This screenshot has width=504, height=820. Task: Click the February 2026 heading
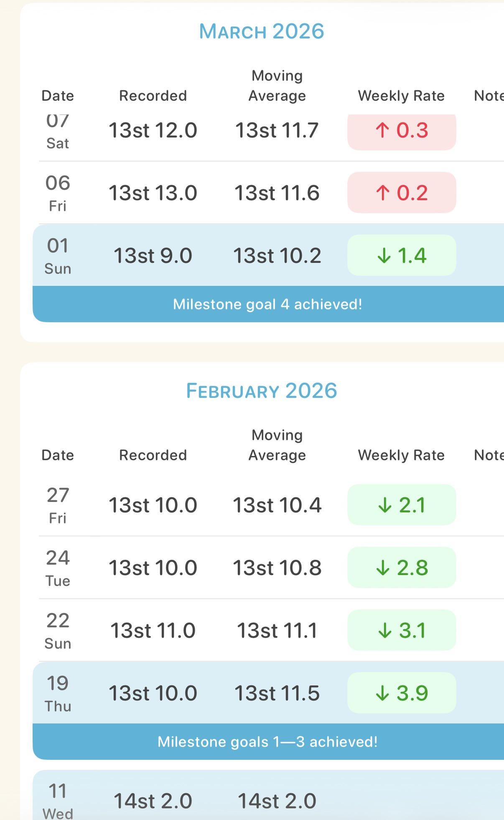pos(262,391)
